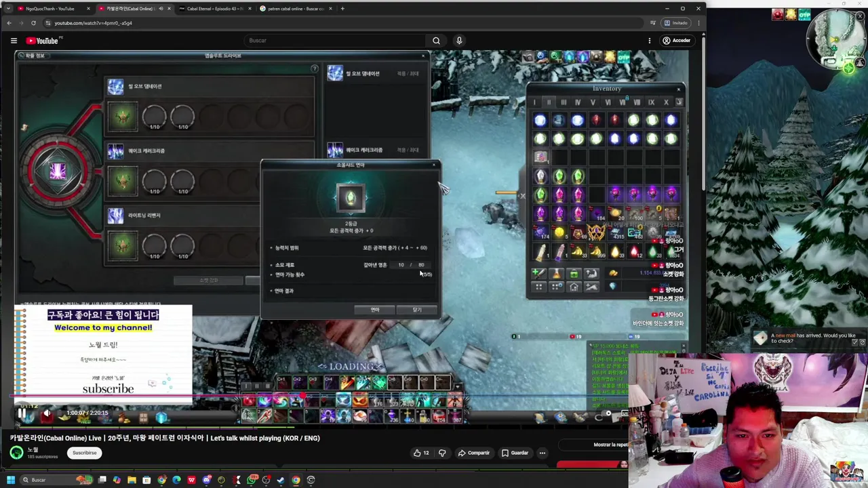Image resolution: width=868 pixels, height=488 pixels.
Task: Switch to the NgoQuocThanh - YouTube tab
Action: (x=54, y=9)
